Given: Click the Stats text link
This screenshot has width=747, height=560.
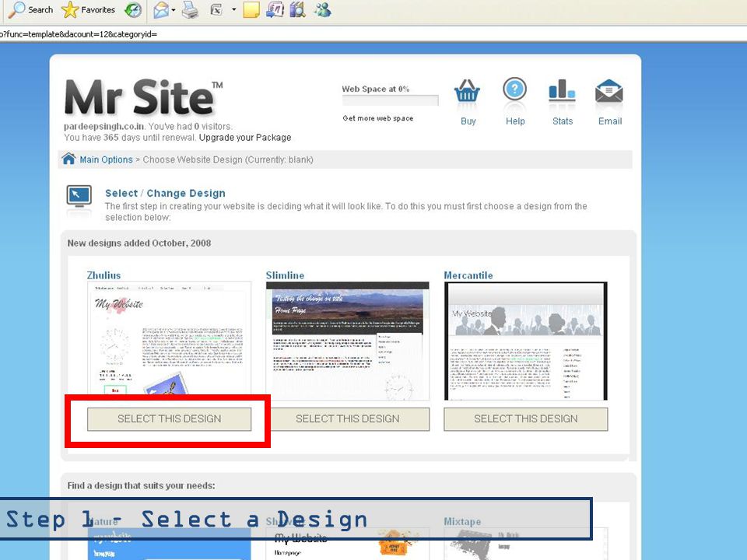Looking at the screenshot, I should [x=563, y=121].
